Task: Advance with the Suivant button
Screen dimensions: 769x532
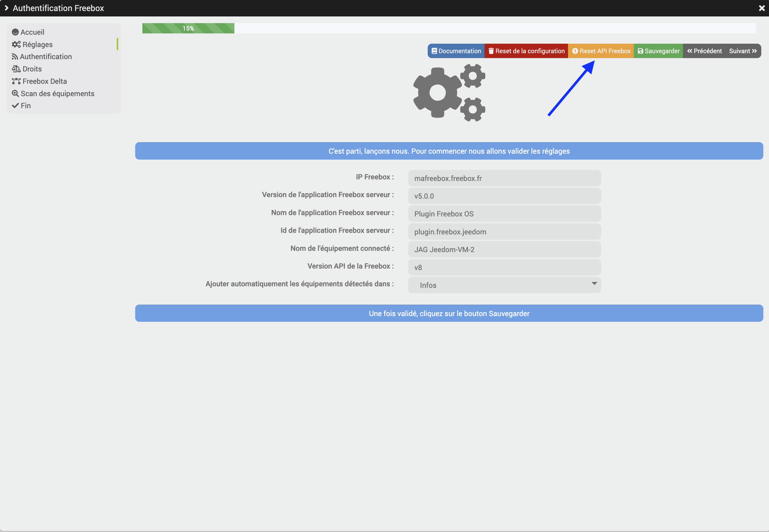Action: [x=743, y=51]
